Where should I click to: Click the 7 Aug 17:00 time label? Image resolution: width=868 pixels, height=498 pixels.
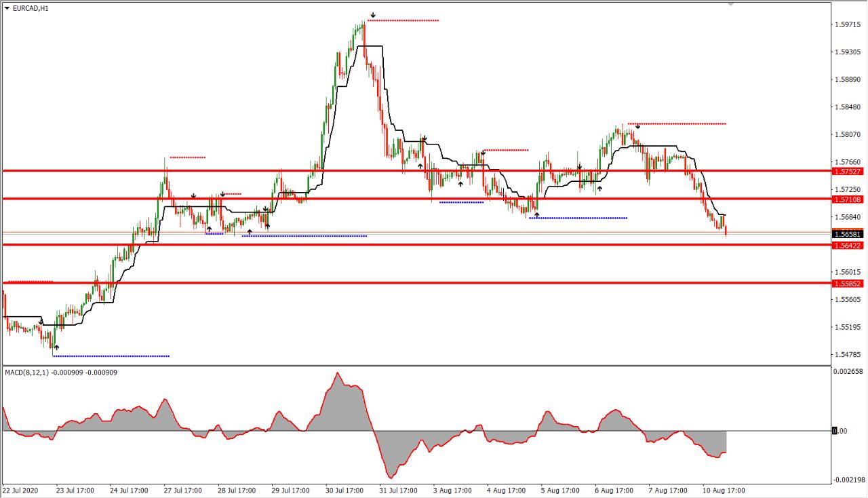coord(668,490)
